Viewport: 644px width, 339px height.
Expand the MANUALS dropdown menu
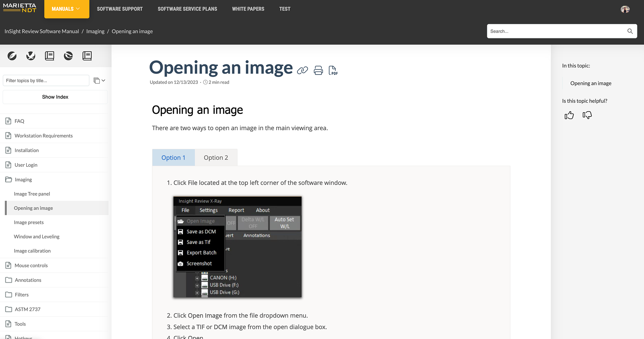coord(67,9)
